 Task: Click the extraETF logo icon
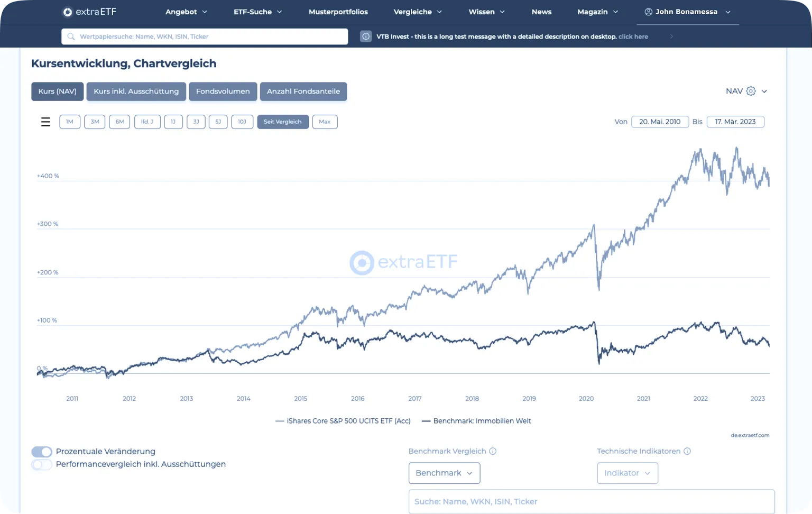68,12
